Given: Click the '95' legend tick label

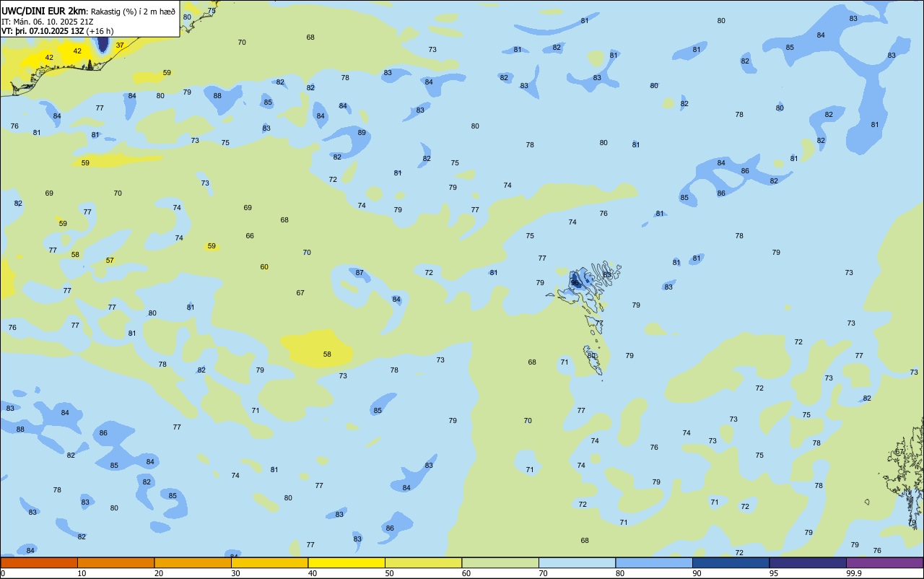Looking at the screenshot, I should point(774,573).
